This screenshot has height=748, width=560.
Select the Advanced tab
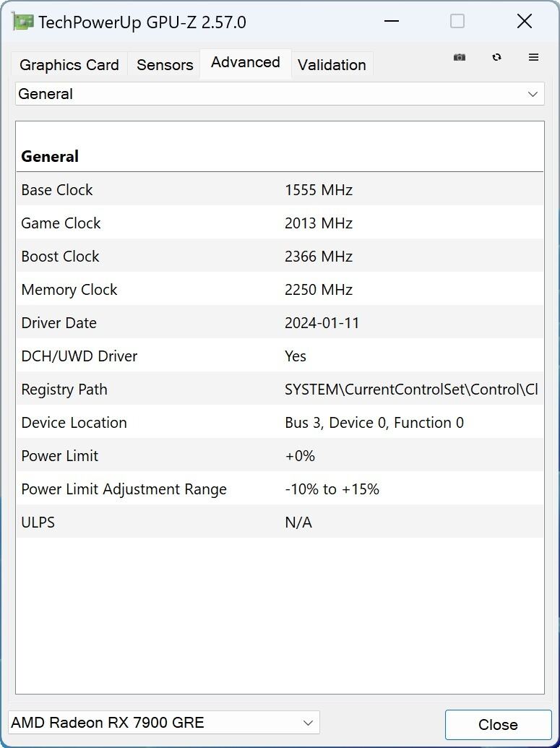[x=246, y=62]
